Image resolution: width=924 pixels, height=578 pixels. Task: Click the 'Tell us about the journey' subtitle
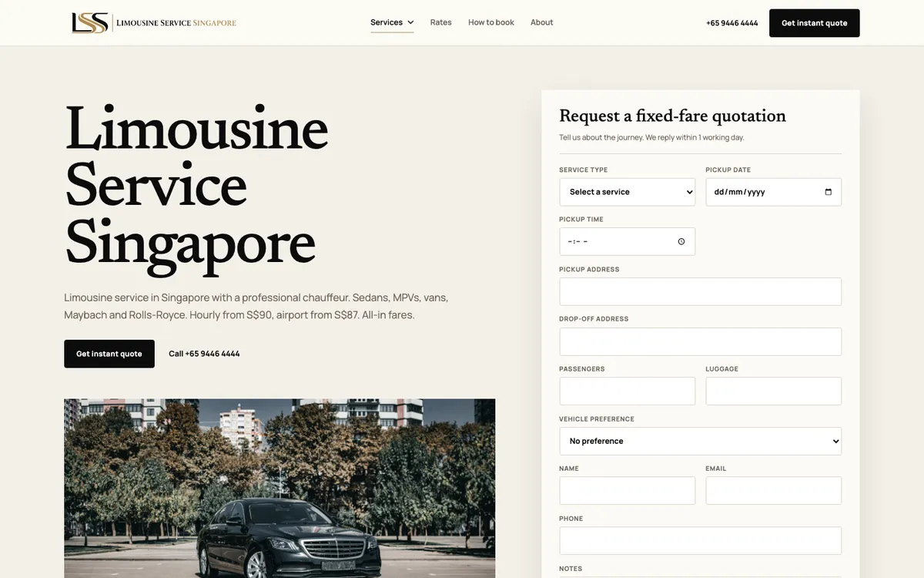pos(651,137)
